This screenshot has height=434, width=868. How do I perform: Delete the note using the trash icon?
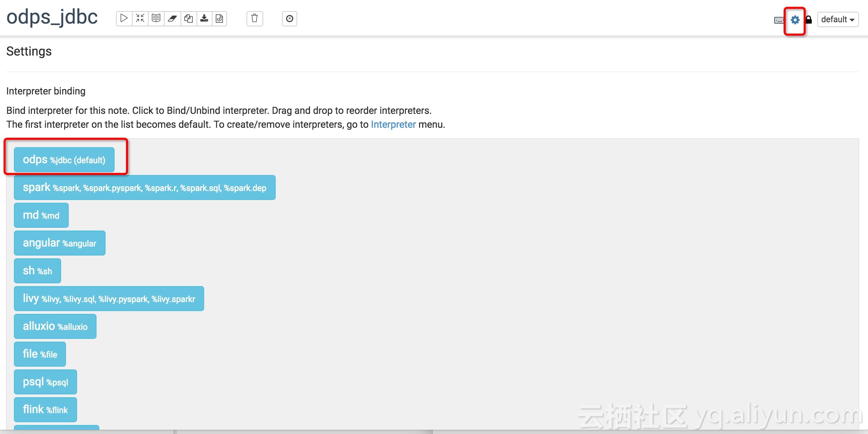pyautogui.click(x=254, y=18)
